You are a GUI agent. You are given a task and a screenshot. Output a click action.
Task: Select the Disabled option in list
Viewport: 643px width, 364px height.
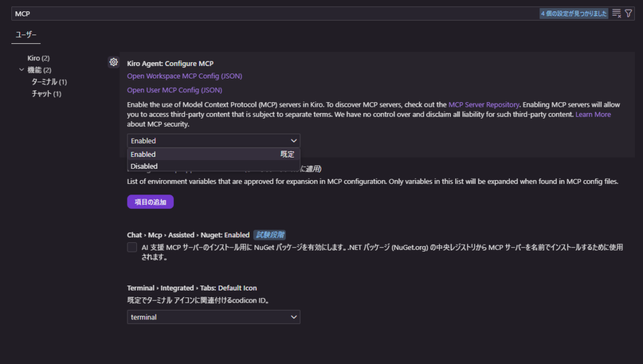(x=144, y=166)
